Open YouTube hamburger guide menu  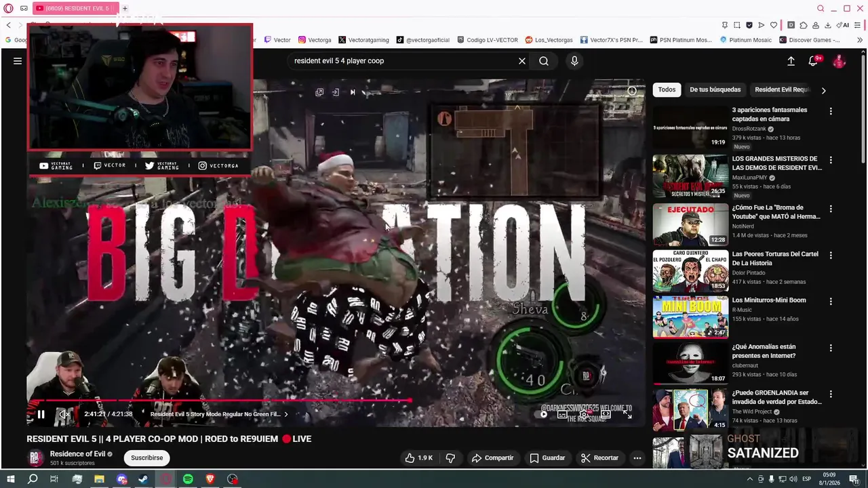point(18,61)
